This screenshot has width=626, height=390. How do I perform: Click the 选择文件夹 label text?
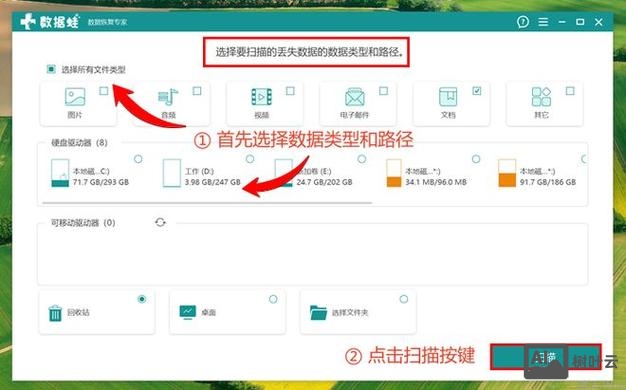(350, 312)
